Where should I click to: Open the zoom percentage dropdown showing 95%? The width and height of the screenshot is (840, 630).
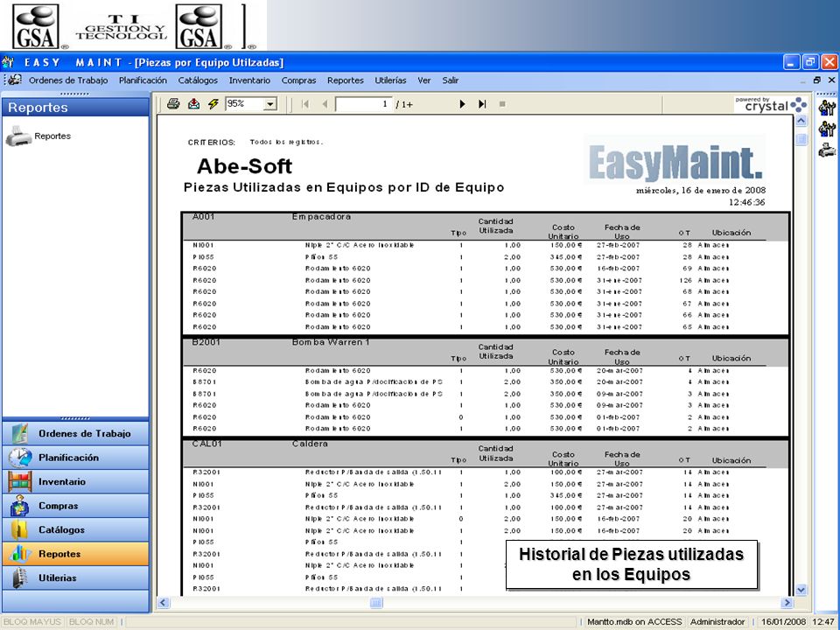click(x=270, y=104)
